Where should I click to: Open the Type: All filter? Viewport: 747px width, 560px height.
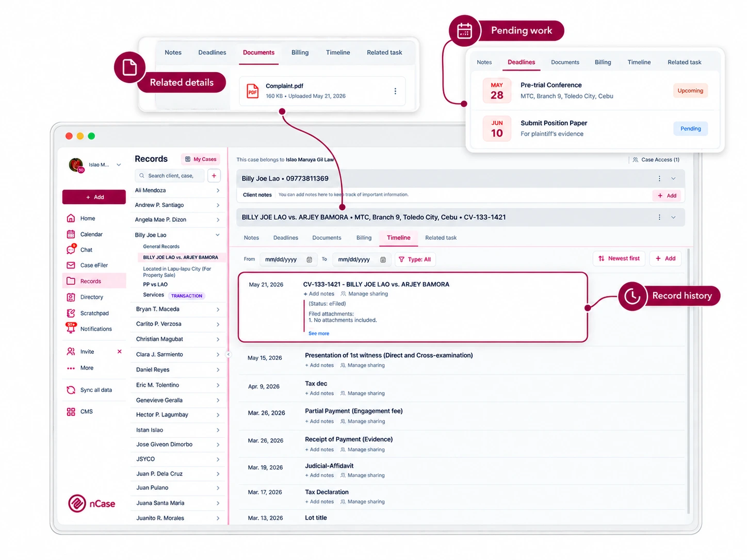pos(415,260)
